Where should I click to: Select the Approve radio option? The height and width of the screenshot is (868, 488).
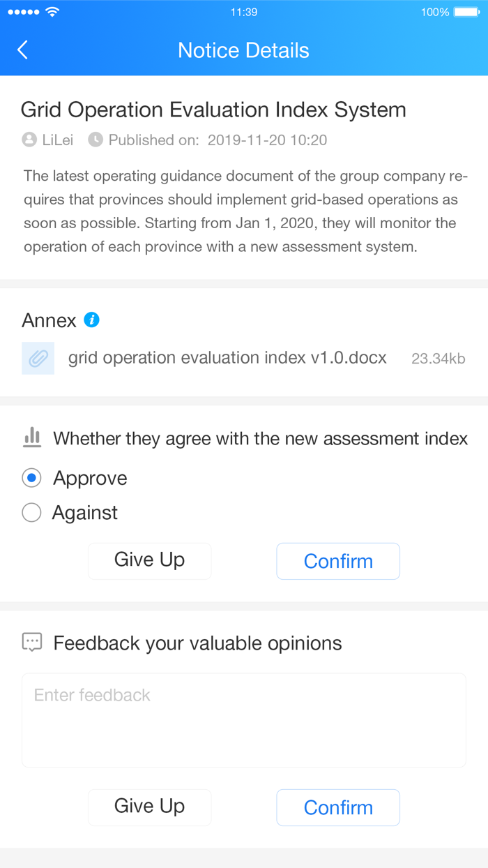pos(31,478)
